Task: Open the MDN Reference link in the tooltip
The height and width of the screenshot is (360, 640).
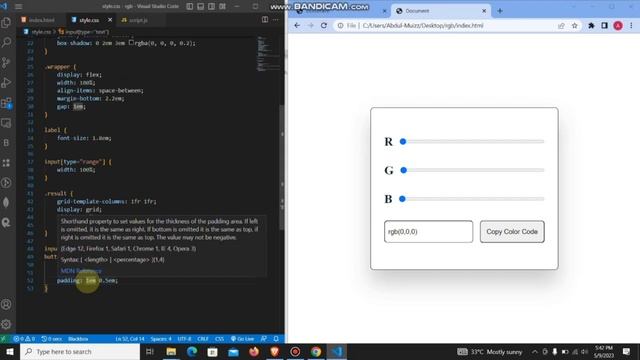Action: 81,271
